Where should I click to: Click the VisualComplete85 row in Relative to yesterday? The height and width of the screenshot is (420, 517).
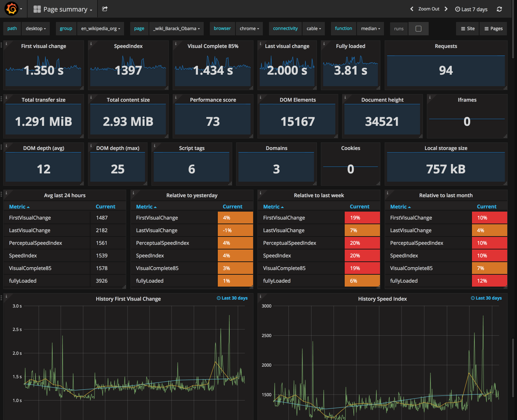click(192, 268)
